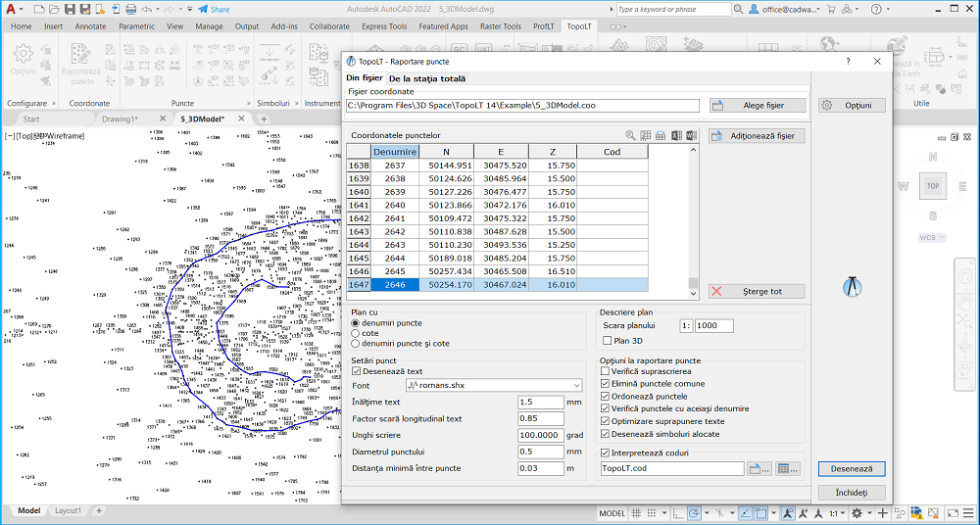Click the Help question mark icon in title bar
Viewport: 980px width, 525px height.
(x=876, y=10)
